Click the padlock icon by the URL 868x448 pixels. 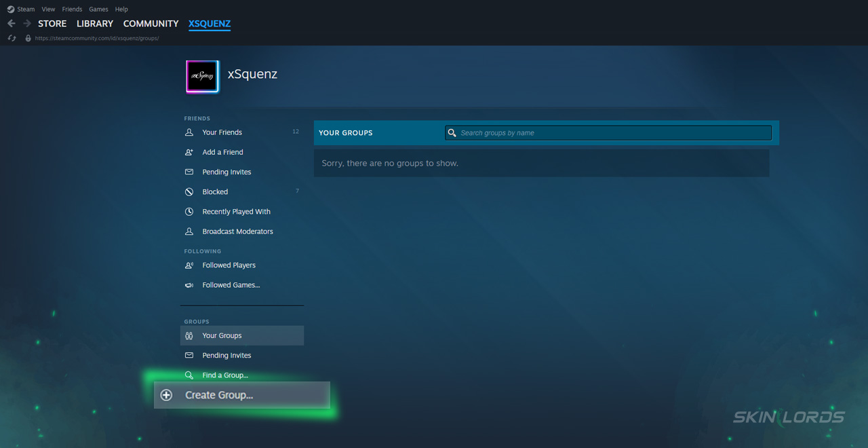tap(28, 38)
